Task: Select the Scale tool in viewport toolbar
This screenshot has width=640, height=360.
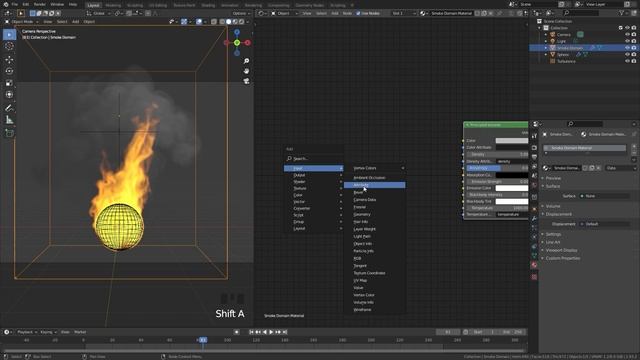Action: coord(9,83)
